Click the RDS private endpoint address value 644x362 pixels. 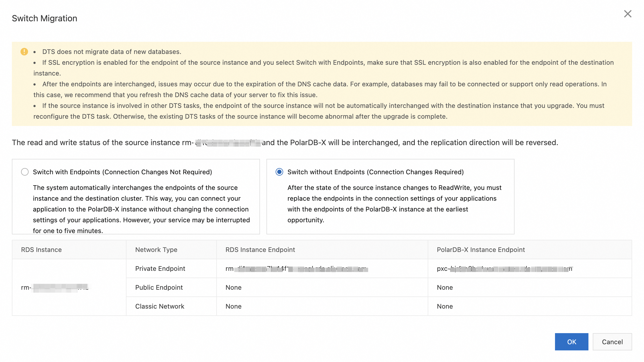tap(297, 269)
